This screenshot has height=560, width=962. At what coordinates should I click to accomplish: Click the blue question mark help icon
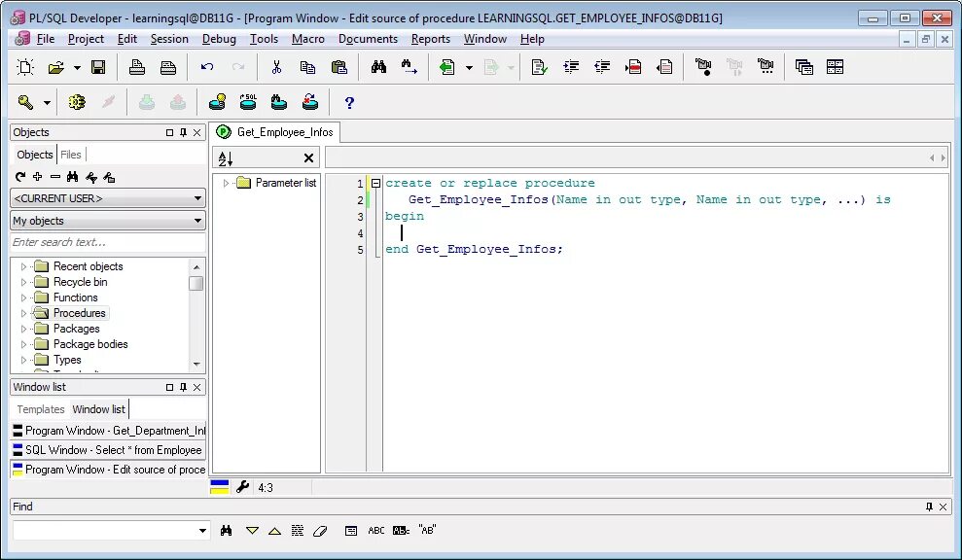349,102
